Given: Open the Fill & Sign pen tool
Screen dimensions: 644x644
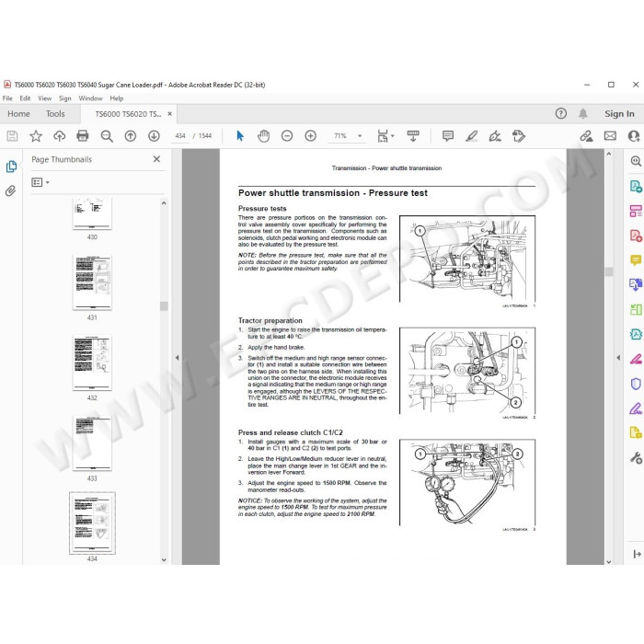Looking at the screenshot, I should point(636,408).
